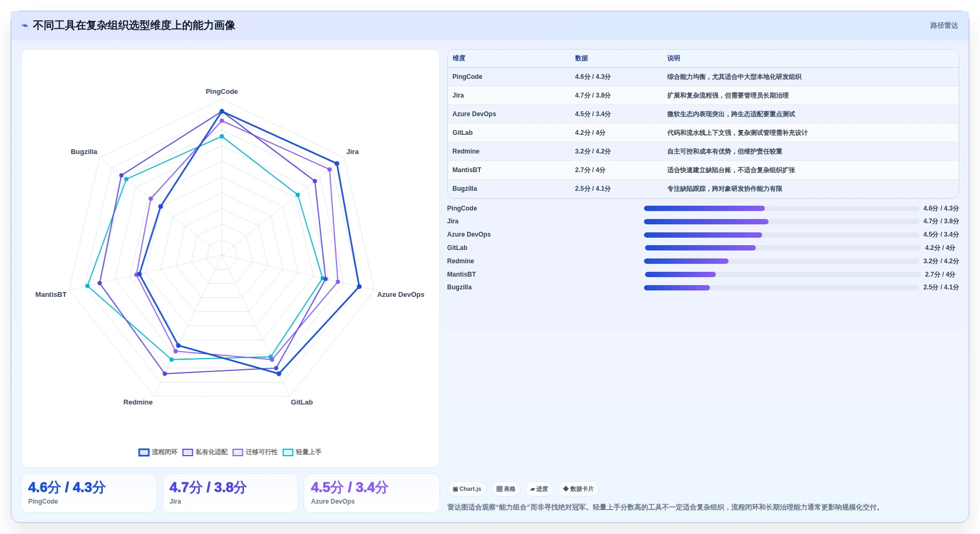Click the Jira summary card 4.7分 / 3.8分
980x534 pixels.
(230, 493)
